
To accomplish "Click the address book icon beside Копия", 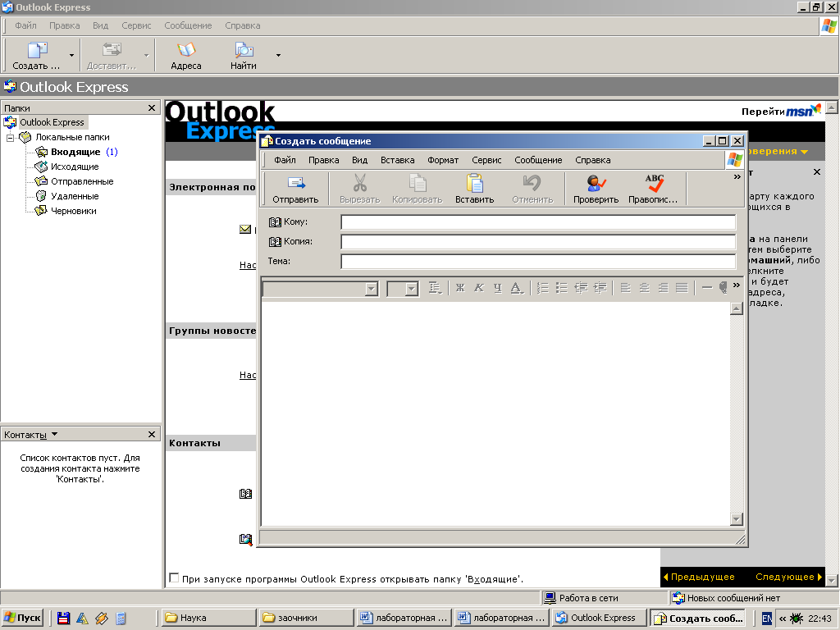I will tap(275, 242).
